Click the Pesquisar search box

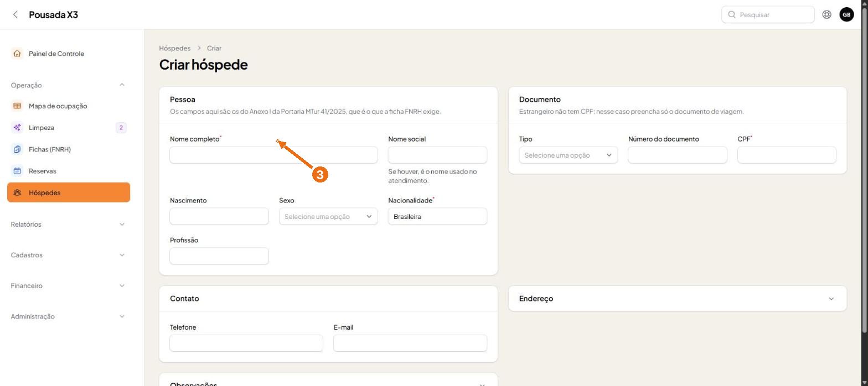768,15
